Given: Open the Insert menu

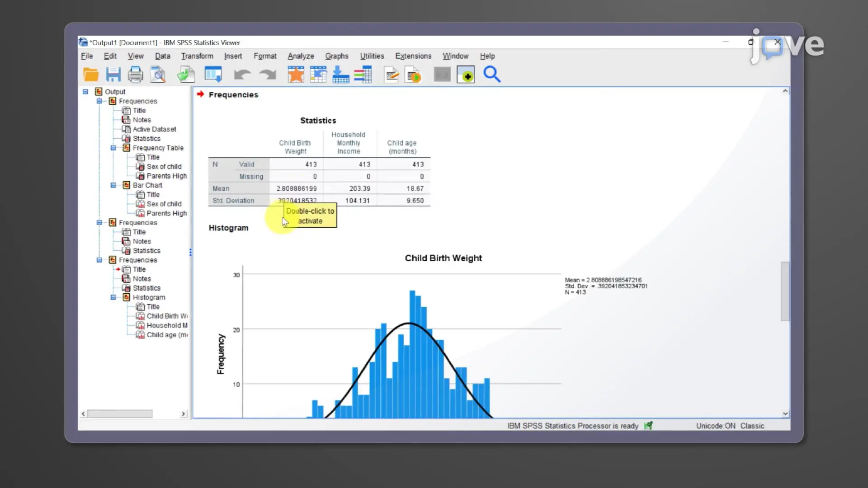Looking at the screenshot, I should click(233, 56).
